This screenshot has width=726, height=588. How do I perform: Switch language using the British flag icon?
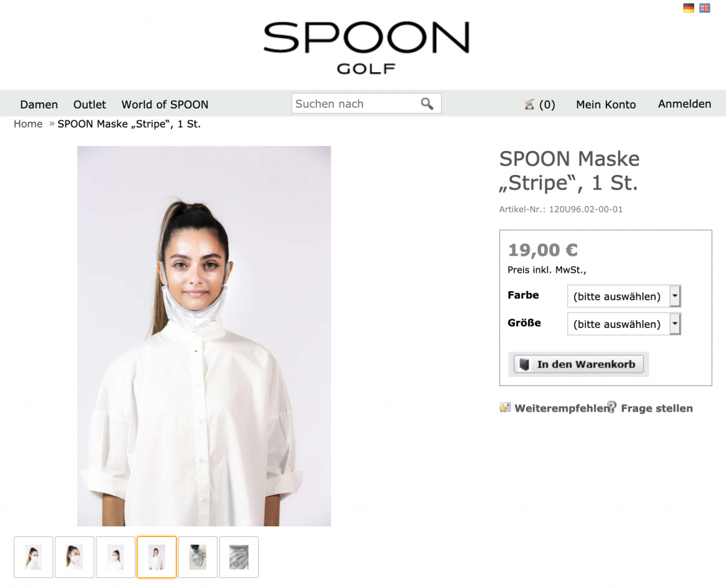704,8
